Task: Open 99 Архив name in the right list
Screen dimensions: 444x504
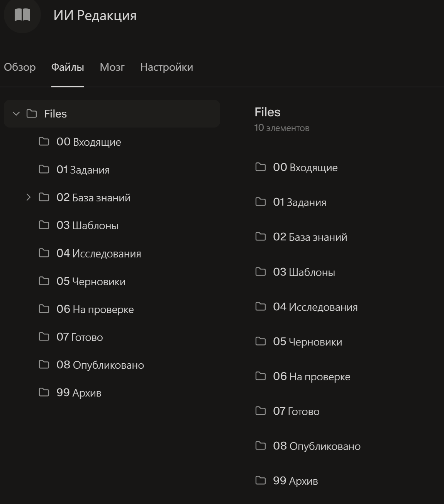Action: pyautogui.click(x=295, y=481)
